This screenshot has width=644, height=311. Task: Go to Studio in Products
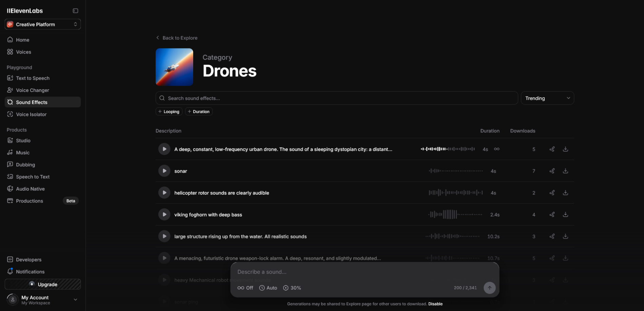coord(23,140)
